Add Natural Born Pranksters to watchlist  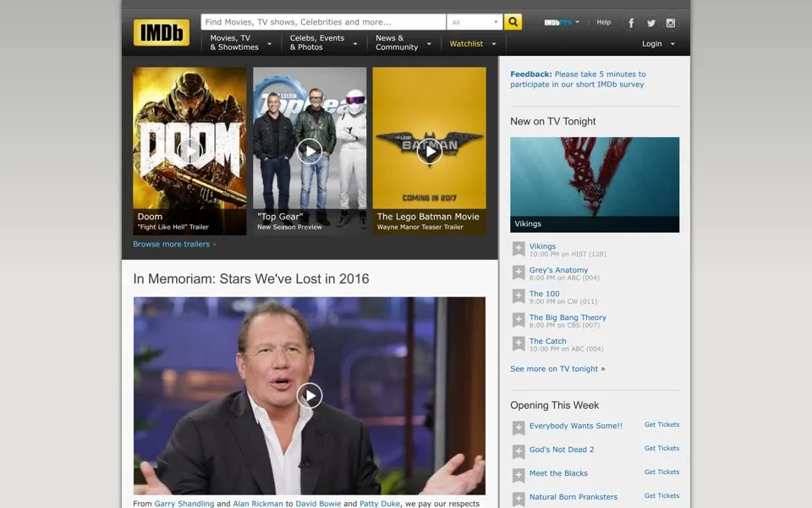tap(518, 500)
